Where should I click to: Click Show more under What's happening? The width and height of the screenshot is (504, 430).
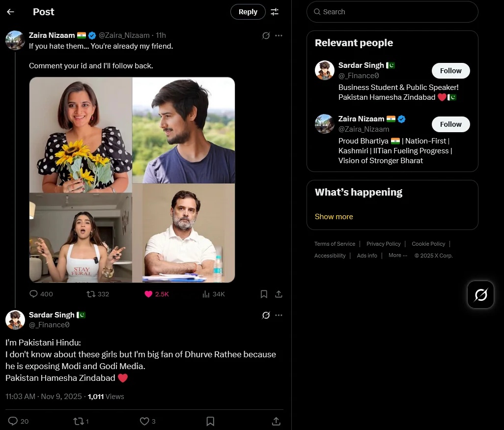tap(334, 217)
